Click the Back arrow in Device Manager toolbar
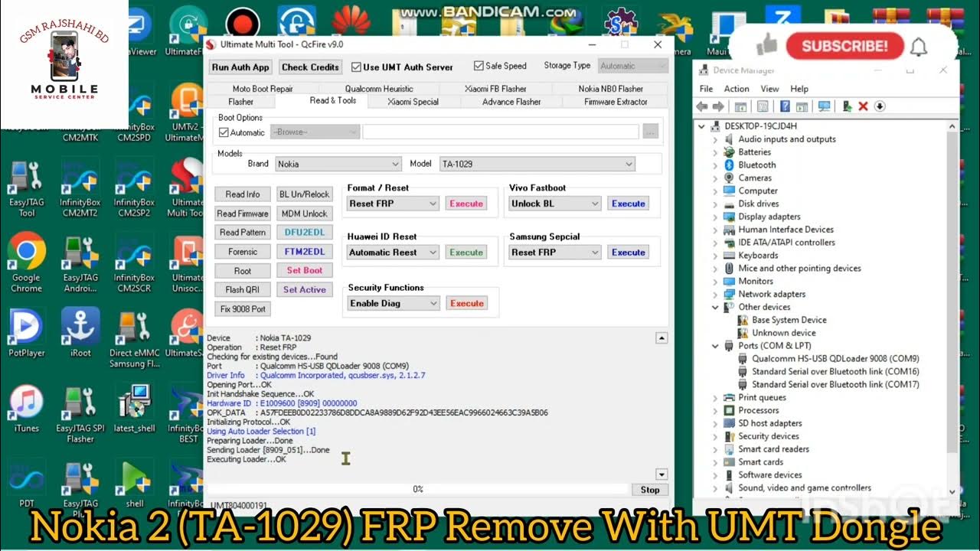Image resolution: width=980 pixels, height=551 pixels. point(703,106)
